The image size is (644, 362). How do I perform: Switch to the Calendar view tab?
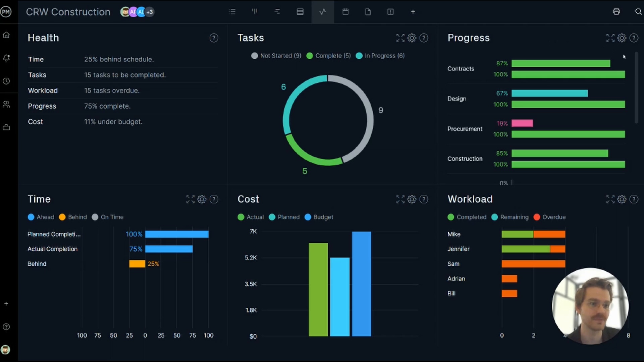(345, 12)
